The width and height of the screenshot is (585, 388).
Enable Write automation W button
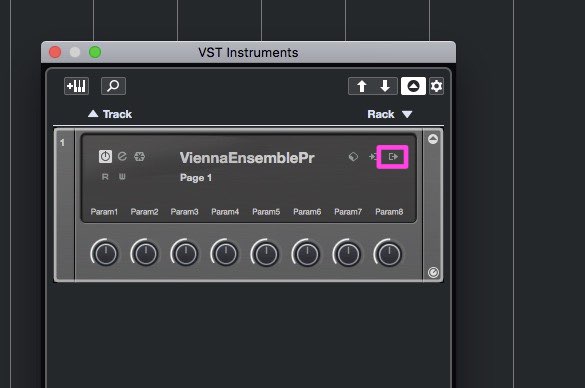122,176
